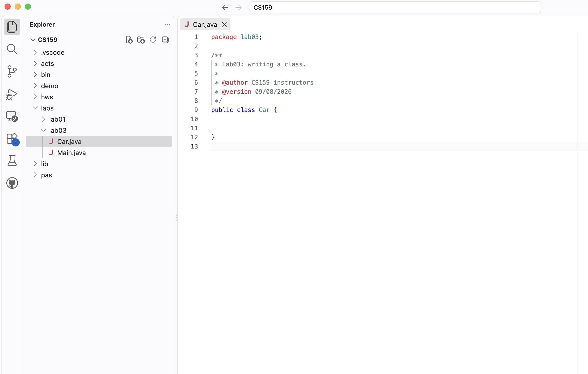The width and height of the screenshot is (588, 374).
Task: Click the 'public' keyword on line 9
Action: click(x=222, y=110)
